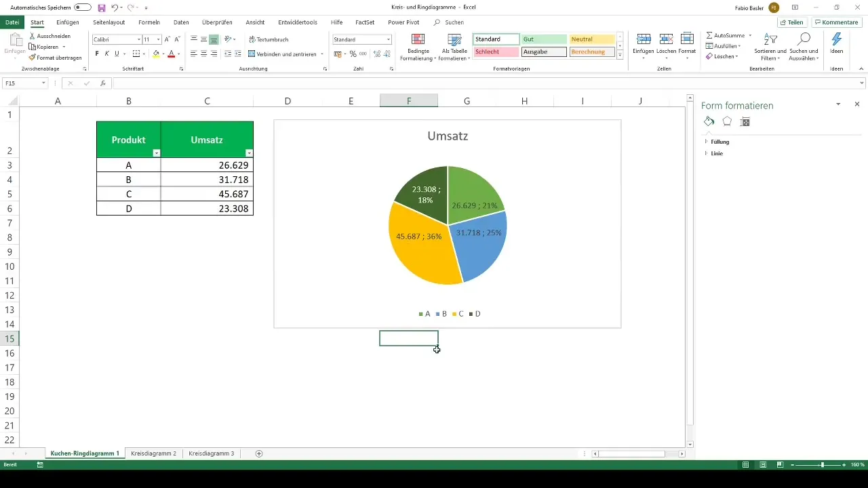Open the font name Calibri dropdown
The image size is (868, 488).
coord(139,39)
